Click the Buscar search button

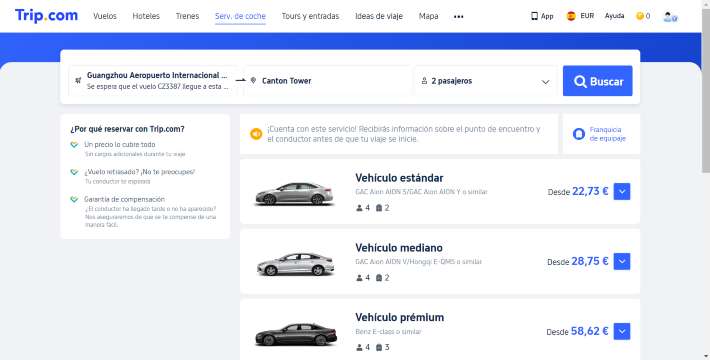click(597, 81)
